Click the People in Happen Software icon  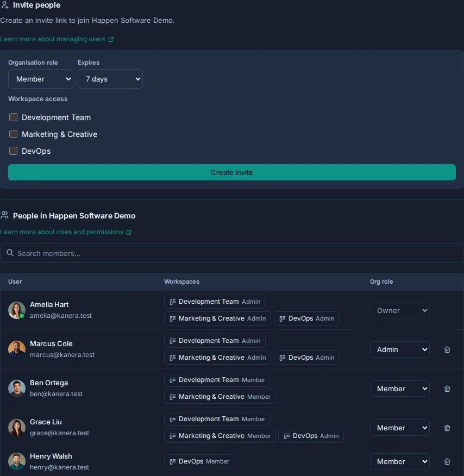click(4, 215)
